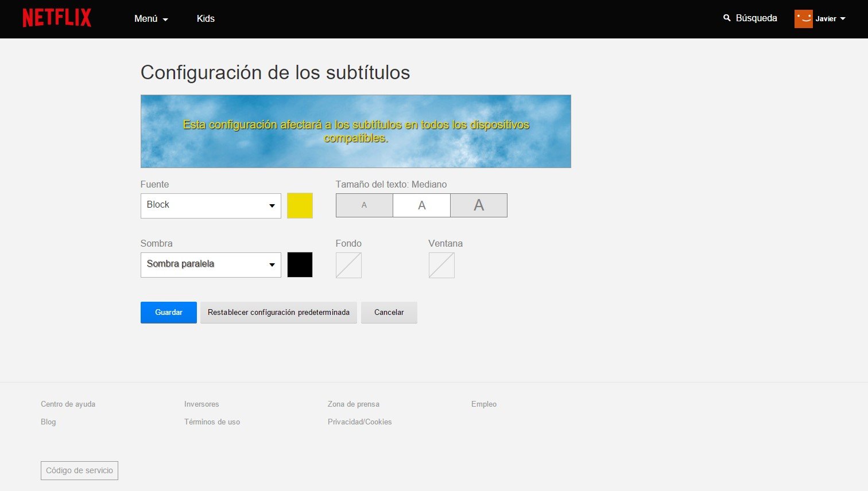Select the large text size A
This screenshot has width=868, height=491.
[x=479, y=205]
